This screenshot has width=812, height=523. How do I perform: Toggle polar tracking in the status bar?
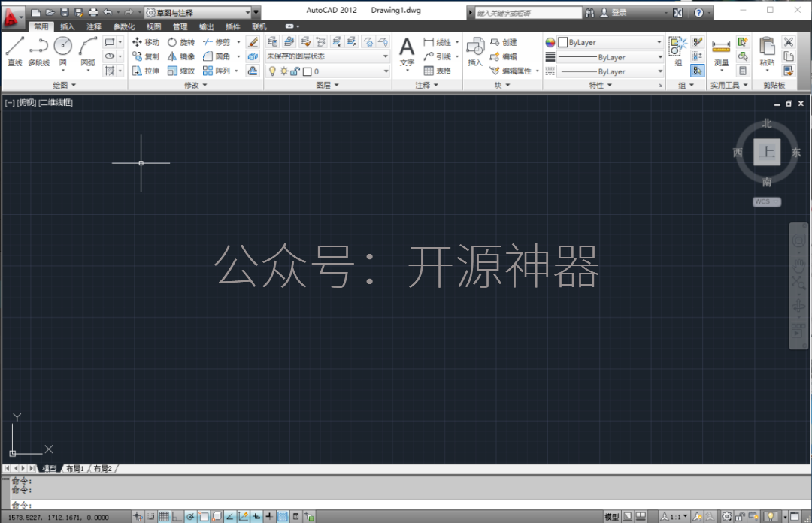(x=190, y=516)
